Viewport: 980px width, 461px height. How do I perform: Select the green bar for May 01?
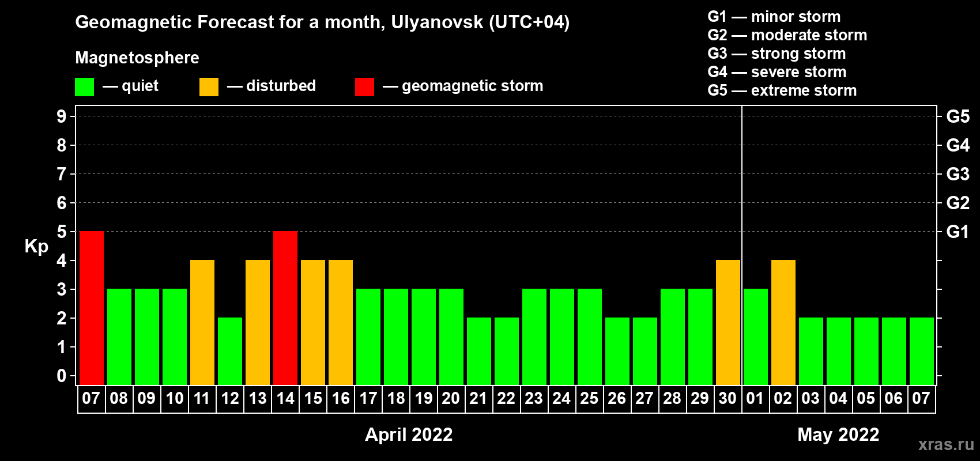[x=756, y=337]
